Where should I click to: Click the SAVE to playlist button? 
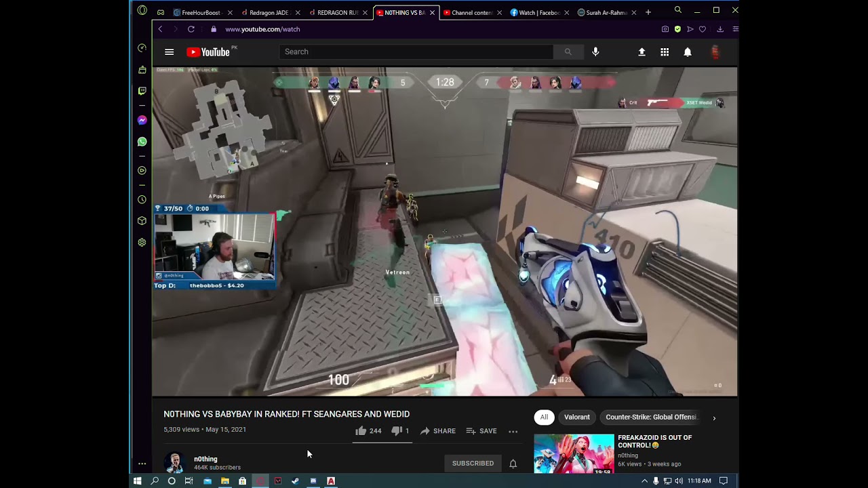[481, 431]
